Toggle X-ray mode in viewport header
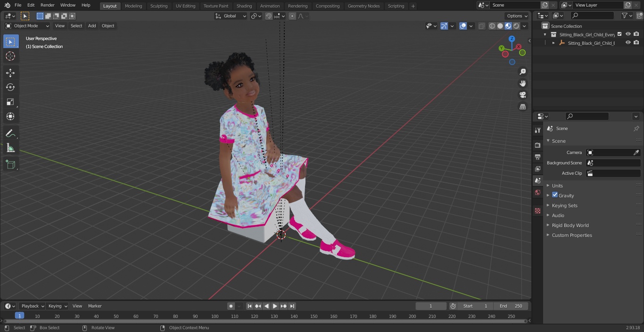 481,26
